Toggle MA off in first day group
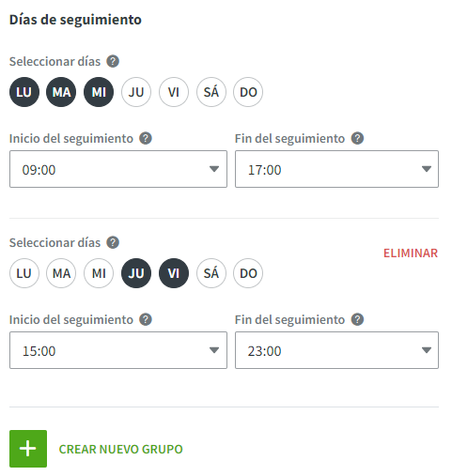Viewport: 452px width, 476px height. [x=61, y=92]
